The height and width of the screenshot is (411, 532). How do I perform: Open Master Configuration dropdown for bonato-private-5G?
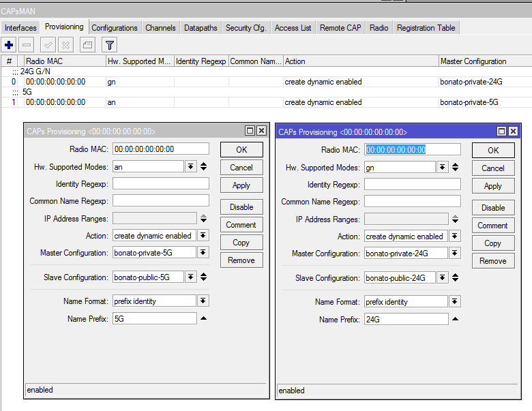(x=203, y=252)
